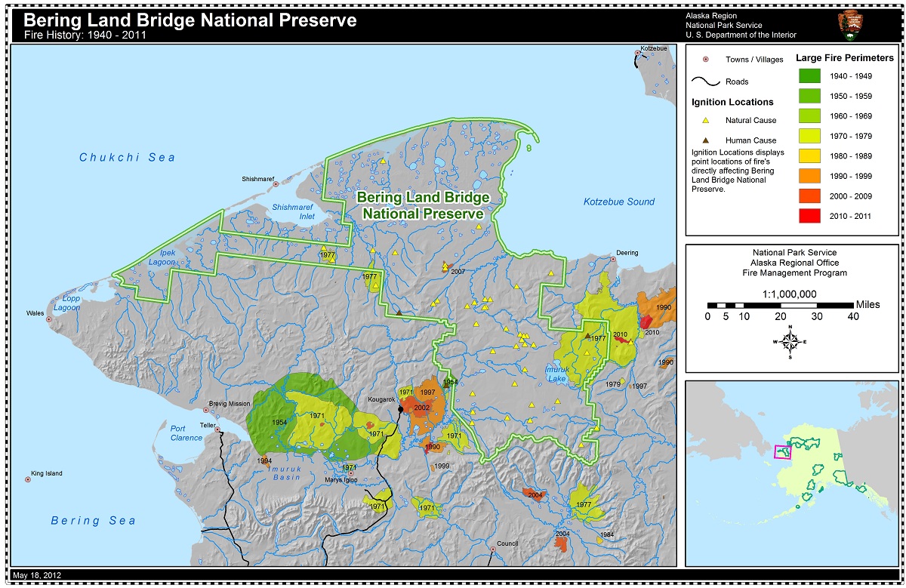Click the 'Fire Management Program' text

tap(792, 273)
